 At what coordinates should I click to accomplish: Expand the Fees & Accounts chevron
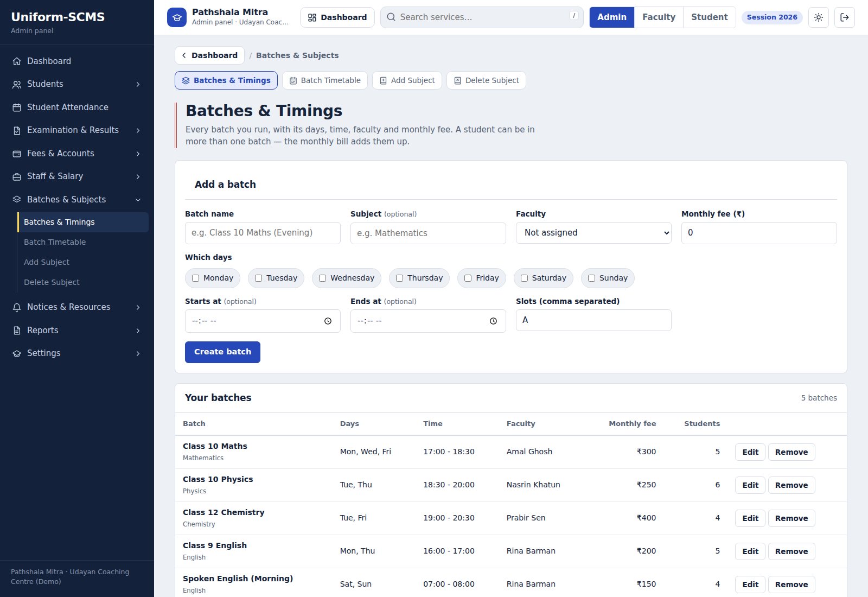(138, 154)
